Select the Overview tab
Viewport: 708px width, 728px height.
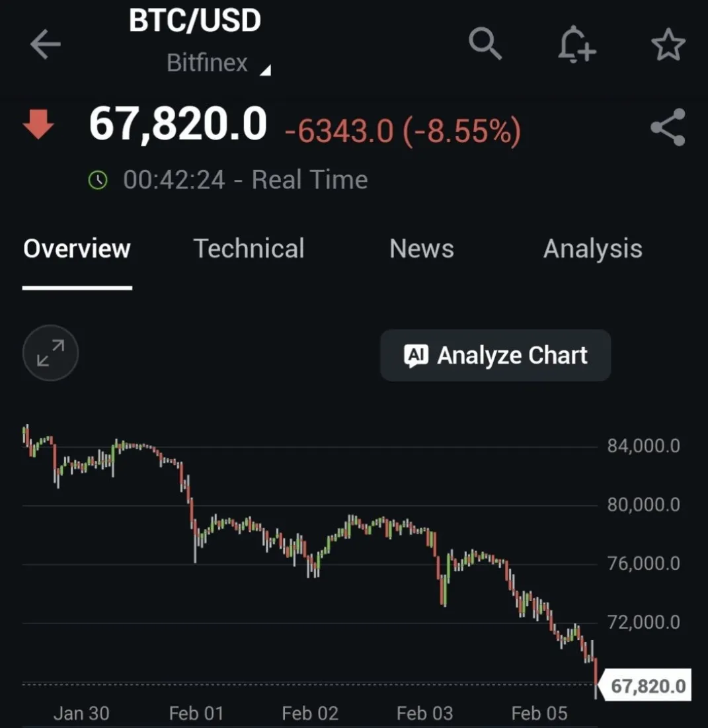tap(77, 249)
